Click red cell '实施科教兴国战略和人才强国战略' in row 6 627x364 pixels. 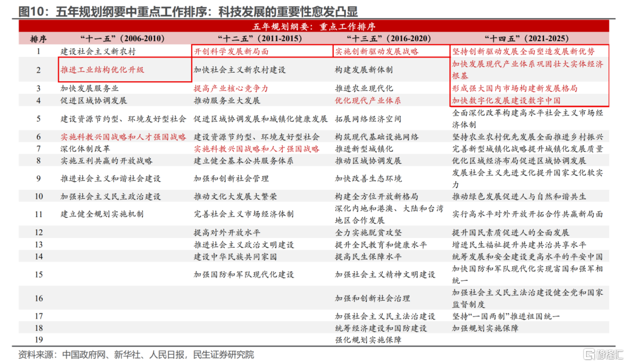point(123,137)
